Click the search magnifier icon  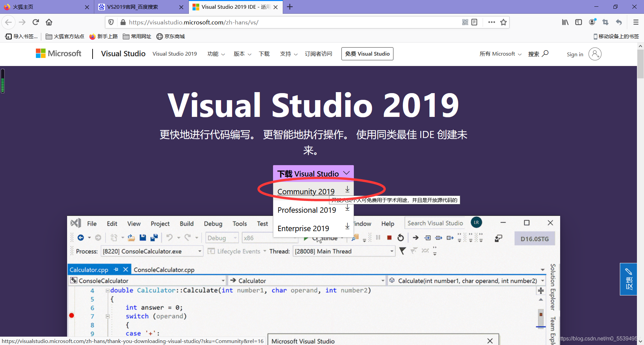pyautogui.click(x=545, y=54)
